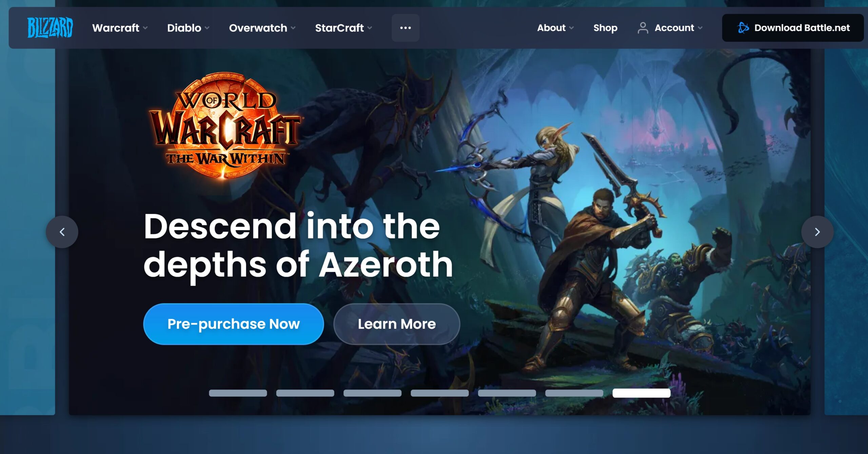
Task: Open the Account dropdown chevron
Action: coord(700,28)
